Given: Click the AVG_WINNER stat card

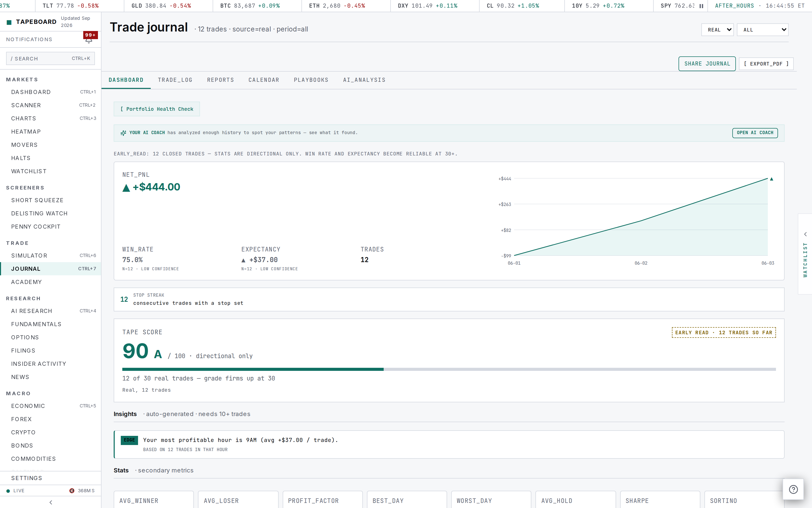Looking at the screenshot, I should pos(154,500).
